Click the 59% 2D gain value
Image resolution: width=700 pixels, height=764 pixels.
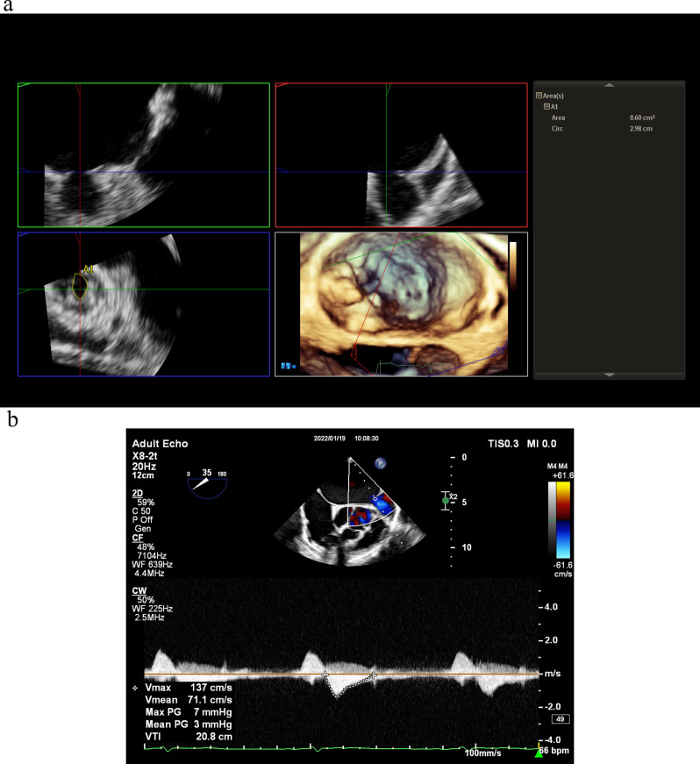point(146,502)
